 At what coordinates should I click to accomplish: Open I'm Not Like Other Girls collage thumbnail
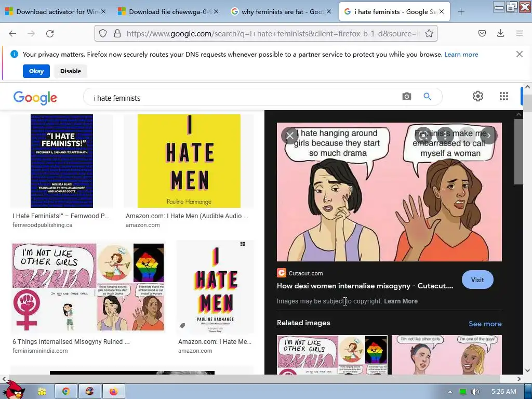coord(88,287)
